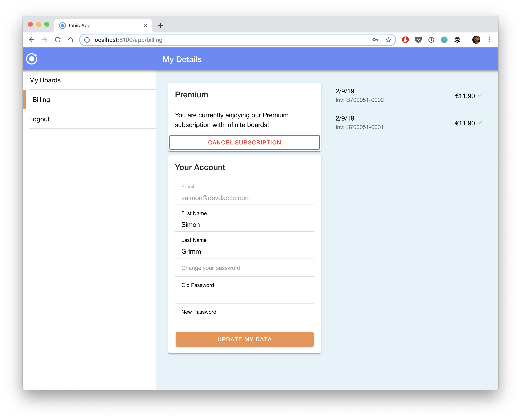Click the Your Account heading
This screenshot has width=521, height=420.
coord(200,167)
